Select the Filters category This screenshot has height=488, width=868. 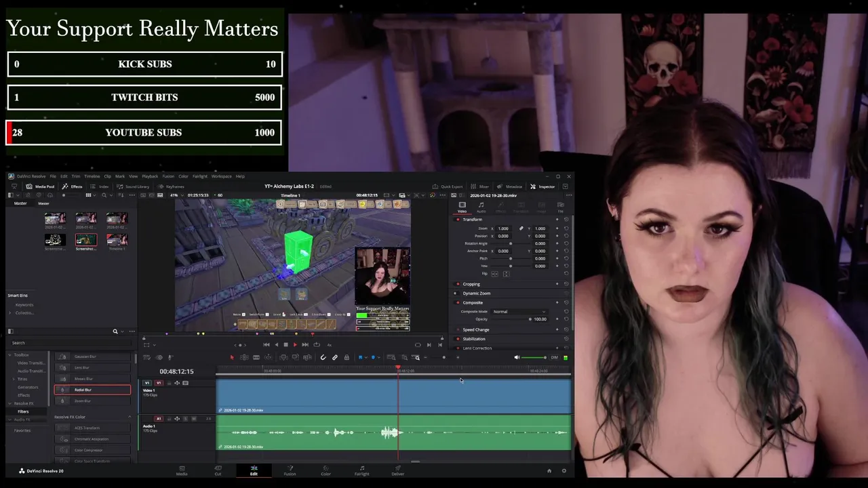(x=23, y=411)
